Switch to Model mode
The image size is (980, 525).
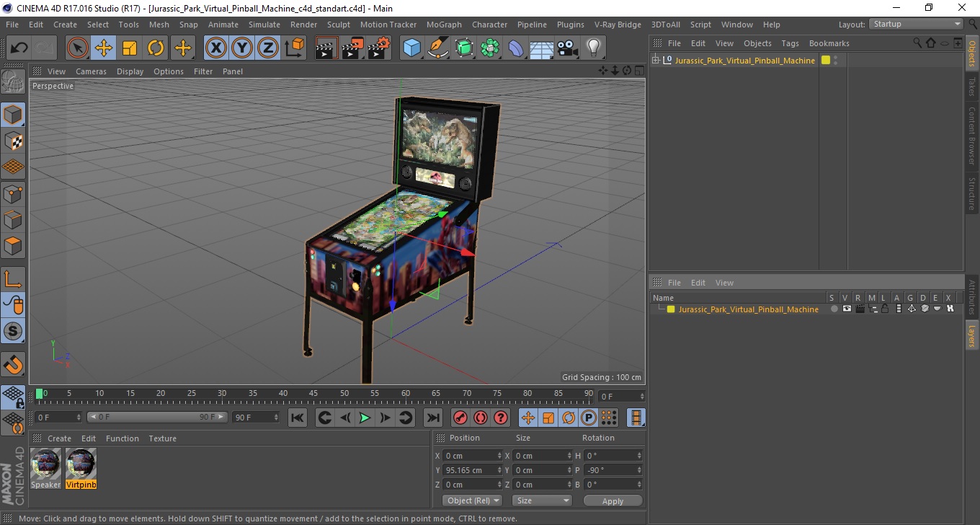click(13, 115)
